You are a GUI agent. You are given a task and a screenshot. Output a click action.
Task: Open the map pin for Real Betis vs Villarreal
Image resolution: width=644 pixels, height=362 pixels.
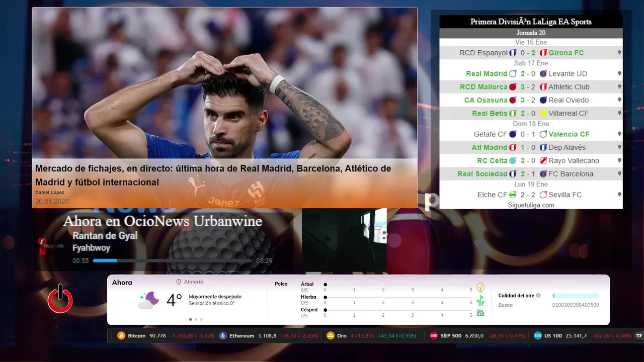(x=619, y=114)
